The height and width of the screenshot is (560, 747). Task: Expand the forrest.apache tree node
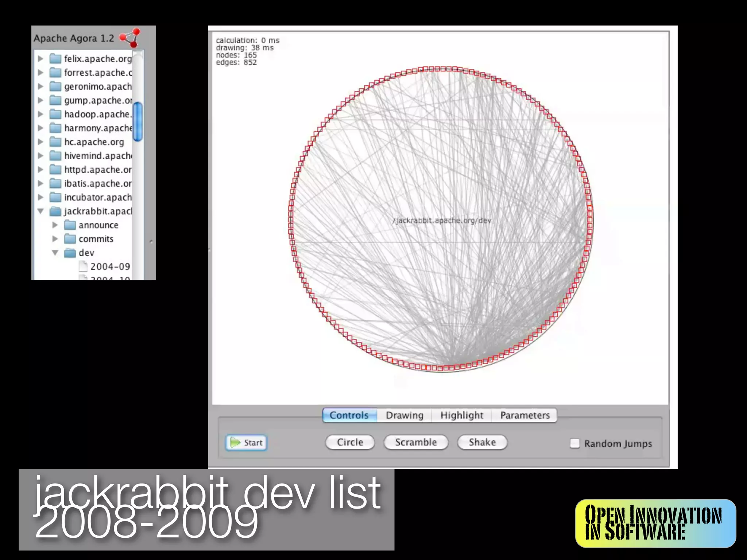(x=40, y=73)
